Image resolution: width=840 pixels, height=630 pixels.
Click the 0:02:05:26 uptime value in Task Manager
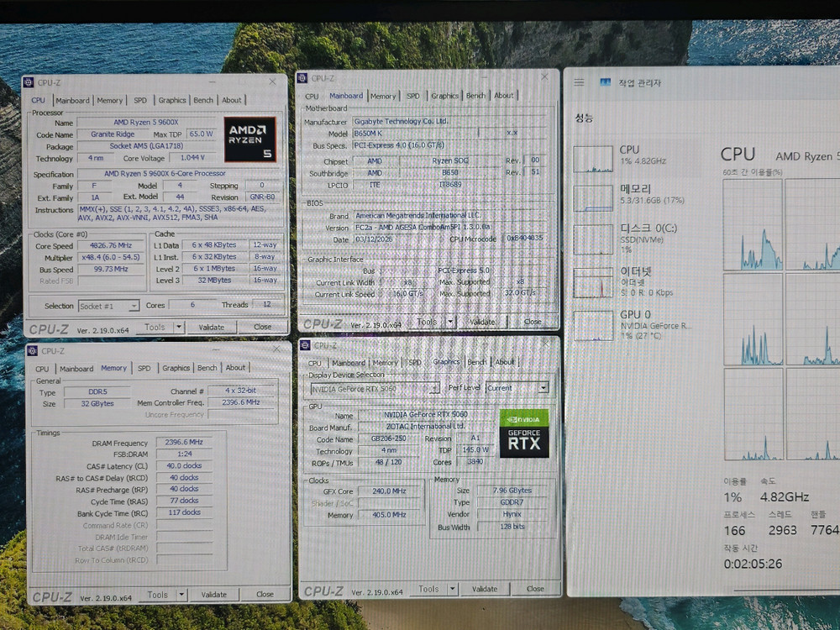pyautogui.click(x=753, y=564)
